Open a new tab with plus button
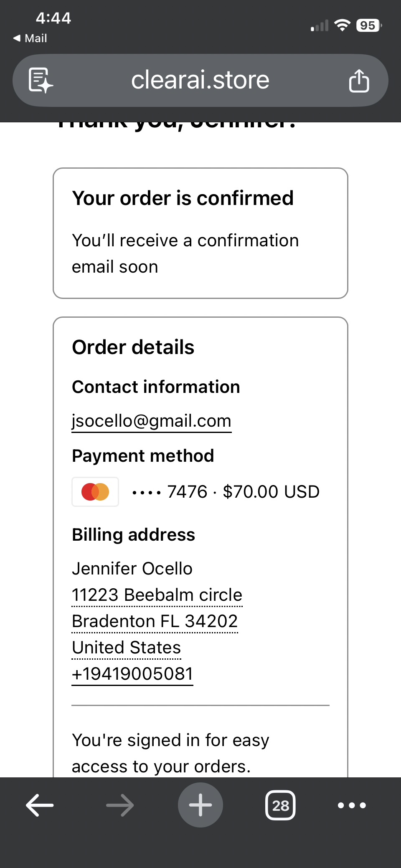Image resolution: width=401 pixels, height=868 pixels. point(200,805)
